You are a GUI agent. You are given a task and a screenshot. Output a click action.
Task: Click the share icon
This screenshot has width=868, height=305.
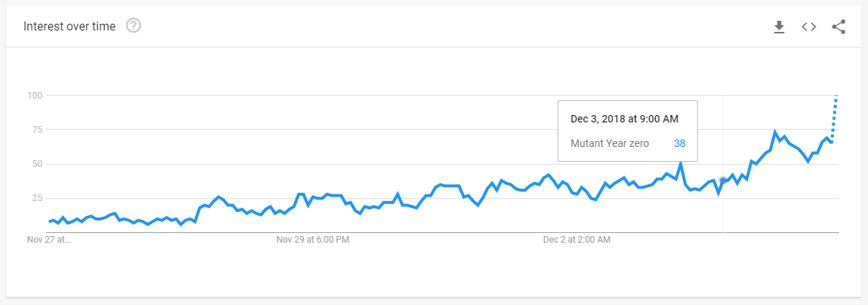tap(838, 27)
